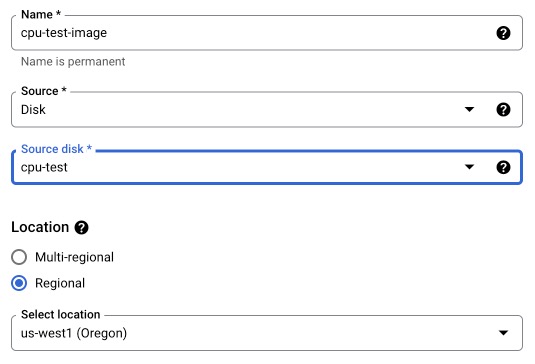Click the 'Name is permanent' helper text

point(73,62)
